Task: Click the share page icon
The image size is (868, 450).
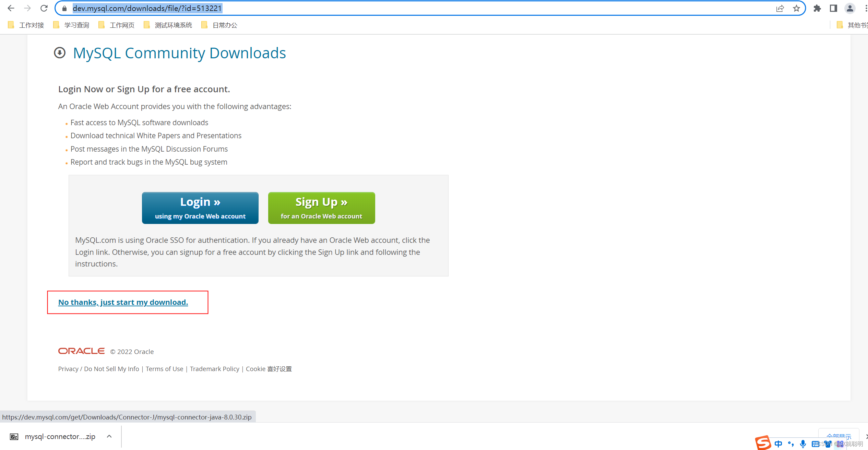Action: pos(780,8)
